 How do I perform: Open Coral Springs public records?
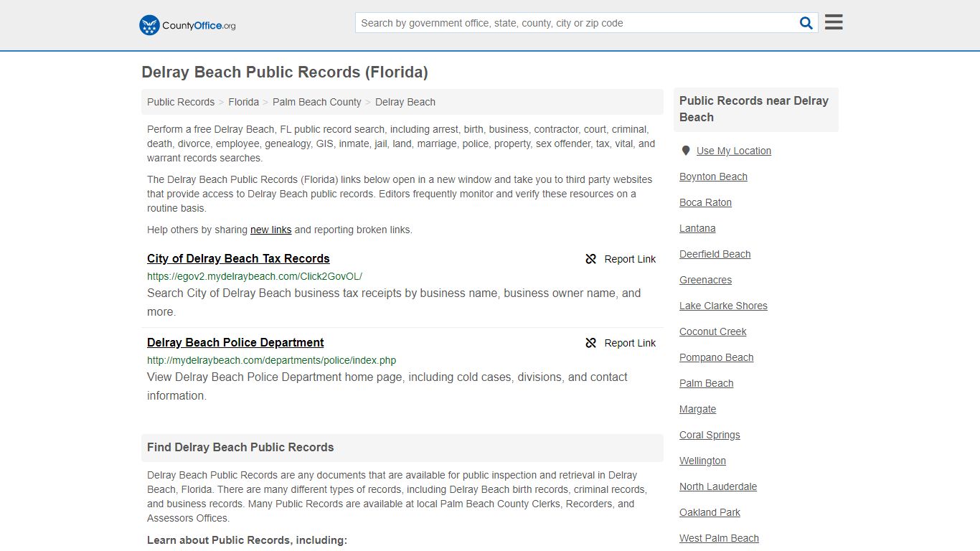[x=710, y=435]
